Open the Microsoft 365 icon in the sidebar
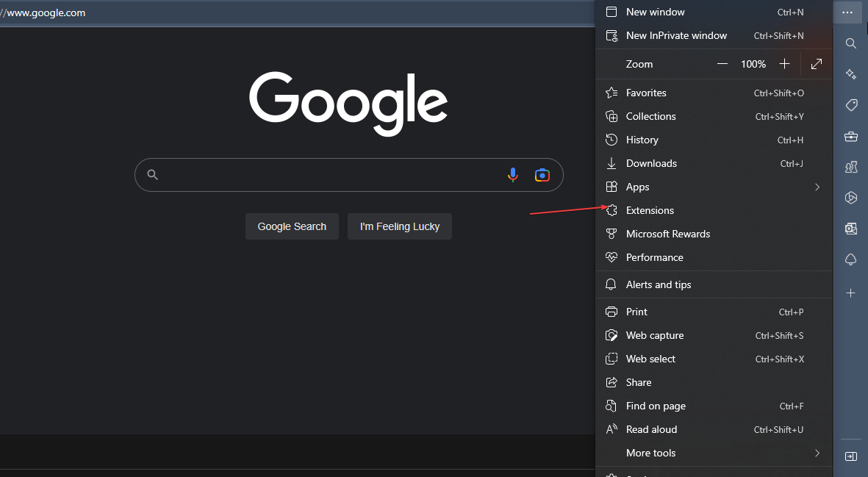868x477 pixels. [851, 198]
